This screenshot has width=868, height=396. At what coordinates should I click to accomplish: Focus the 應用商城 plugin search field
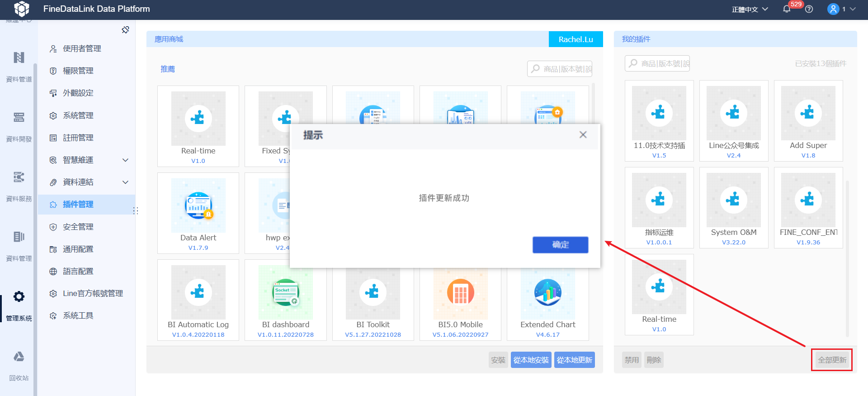[560, 69]
